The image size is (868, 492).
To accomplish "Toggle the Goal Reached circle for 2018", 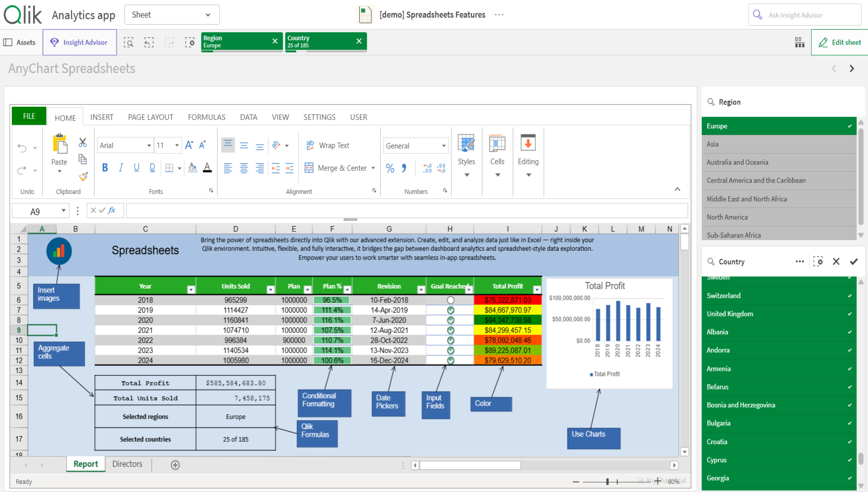I will [450, 300].
